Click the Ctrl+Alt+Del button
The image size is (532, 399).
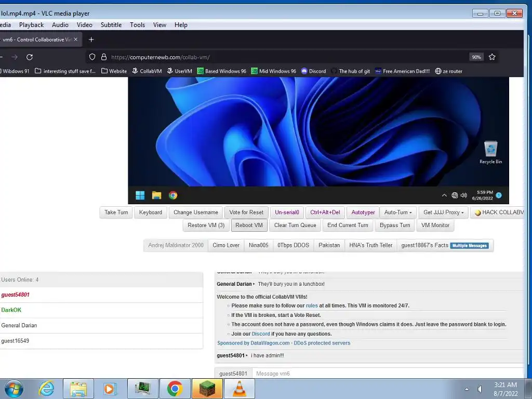pos(325,212)
